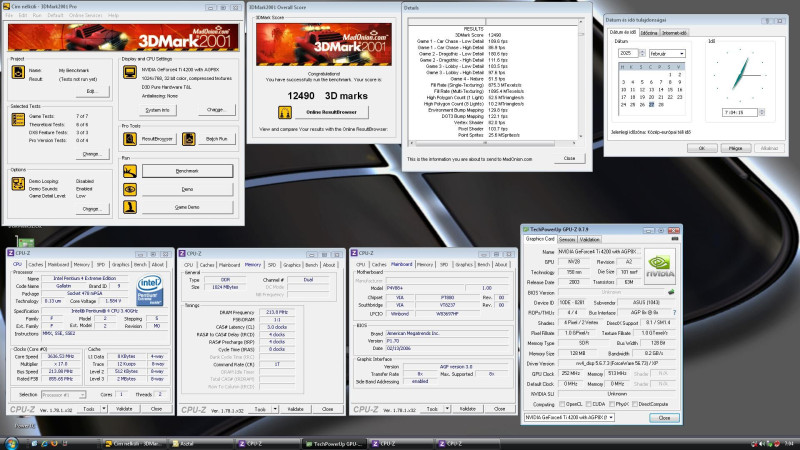Viewport: 800px width, 450px height.
Task: Open the Windows Start orb
Action: (x=11, y=443)
